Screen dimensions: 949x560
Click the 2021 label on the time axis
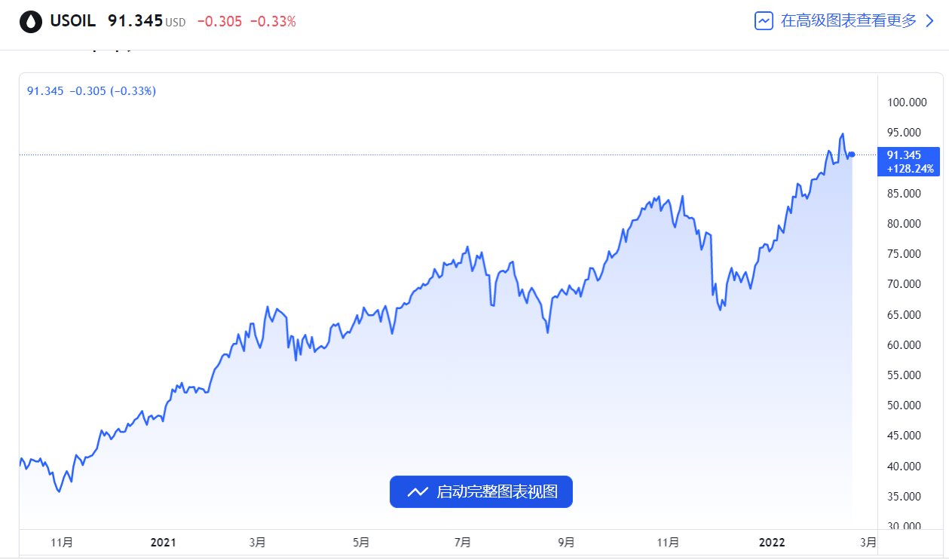coord(163,542)
